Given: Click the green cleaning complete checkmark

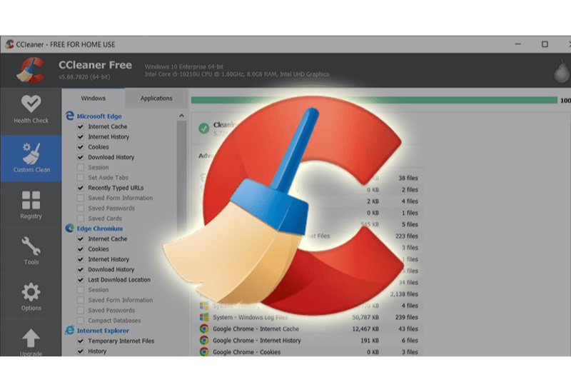Looking at the screenshot, I should pyautogui.click(x=204, y=128).
